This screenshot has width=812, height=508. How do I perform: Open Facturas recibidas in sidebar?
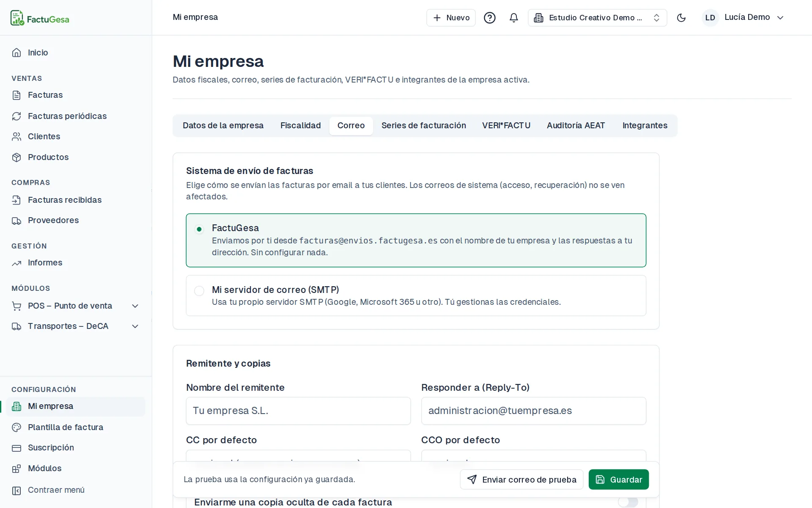point(76,200)
